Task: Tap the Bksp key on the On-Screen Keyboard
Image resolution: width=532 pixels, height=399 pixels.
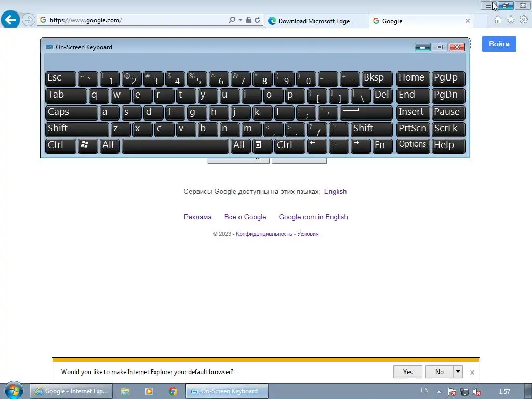Action: click(377, 79)
